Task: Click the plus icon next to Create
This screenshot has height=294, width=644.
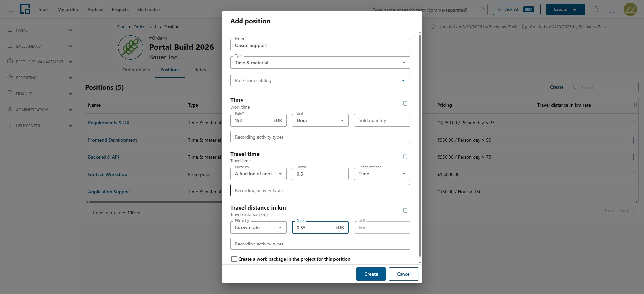Action: 544,87
